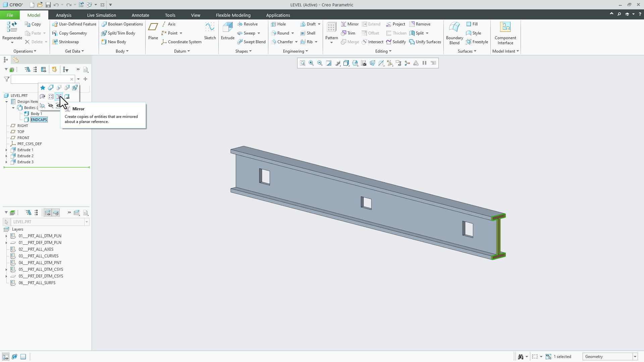Toggle the model tree columns display icon
The width and height of the screenshot is (644, 362).
point(44,69)
